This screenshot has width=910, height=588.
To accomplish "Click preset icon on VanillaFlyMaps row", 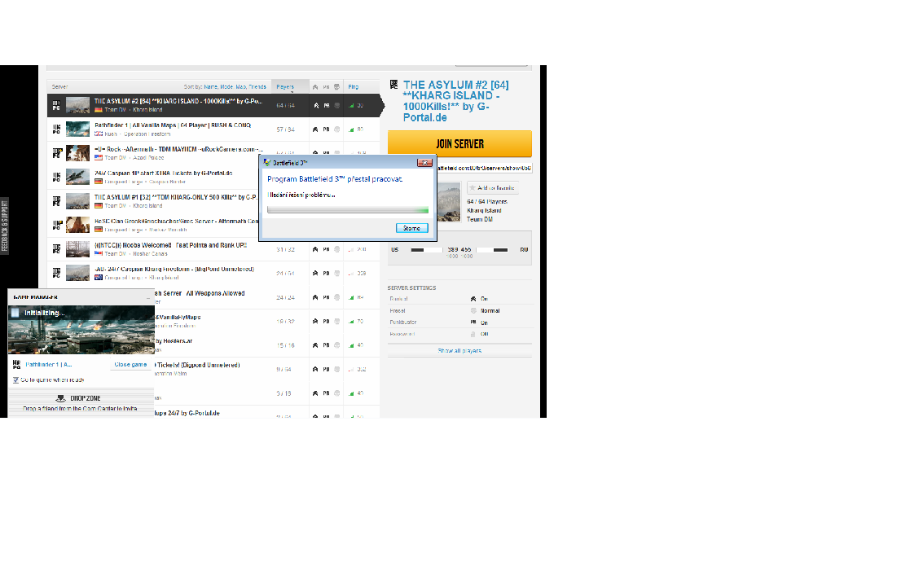I will [x=336, y=321].
